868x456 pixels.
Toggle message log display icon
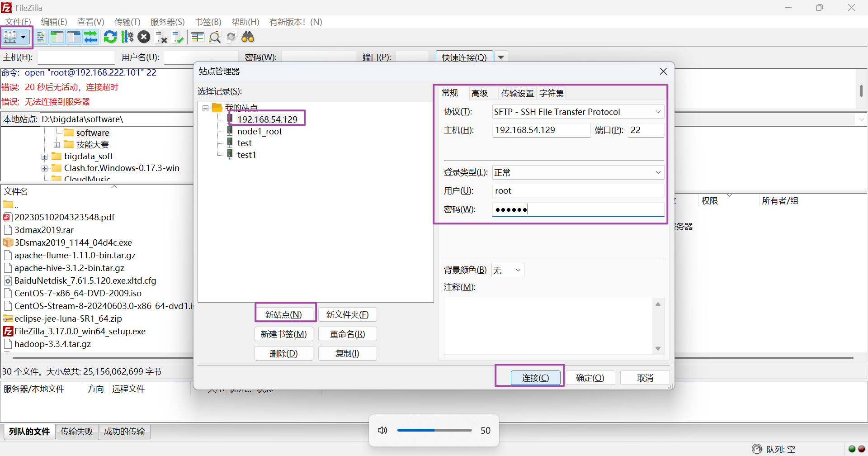(x=41, y=37)
